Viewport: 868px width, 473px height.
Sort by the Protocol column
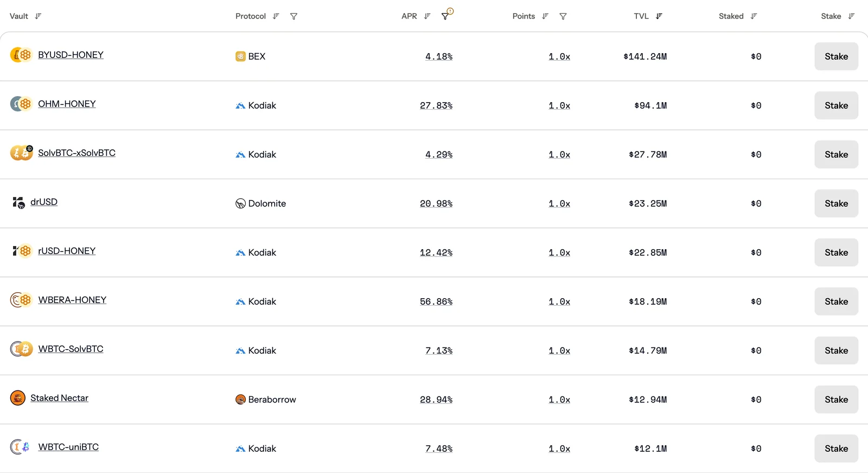pos(276,16)
